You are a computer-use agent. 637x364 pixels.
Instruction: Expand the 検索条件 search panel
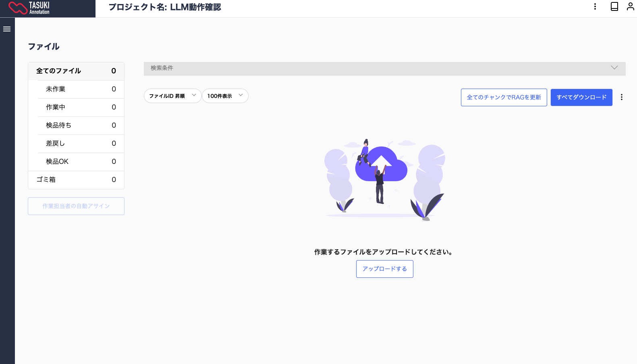pyautogui.click(x=384, y=68)
